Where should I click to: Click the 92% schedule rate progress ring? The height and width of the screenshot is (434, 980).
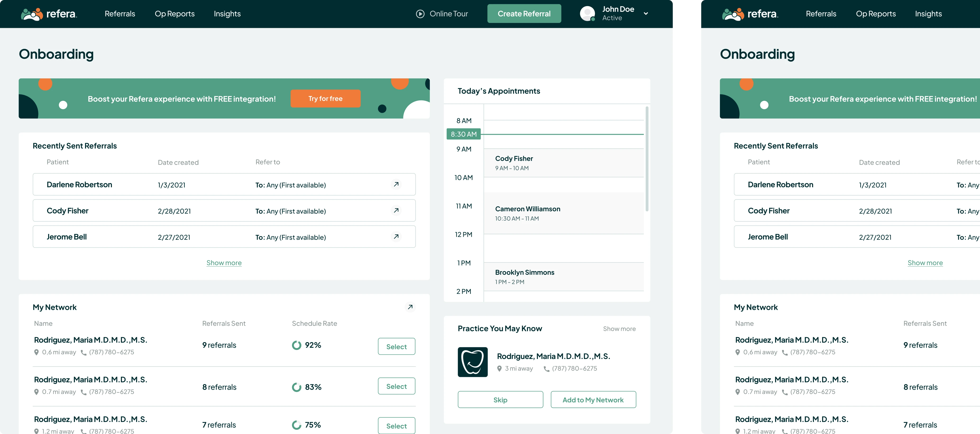coord(296,345)
